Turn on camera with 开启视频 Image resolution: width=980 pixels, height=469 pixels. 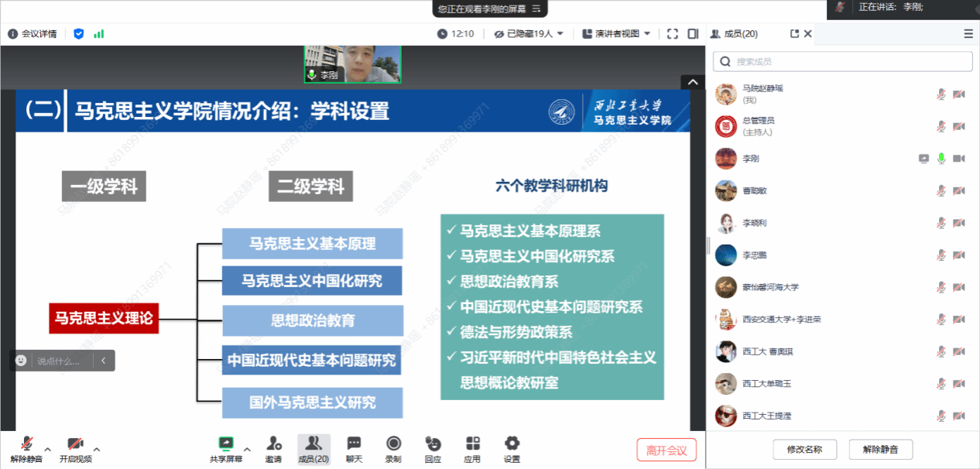pos(75,448)
